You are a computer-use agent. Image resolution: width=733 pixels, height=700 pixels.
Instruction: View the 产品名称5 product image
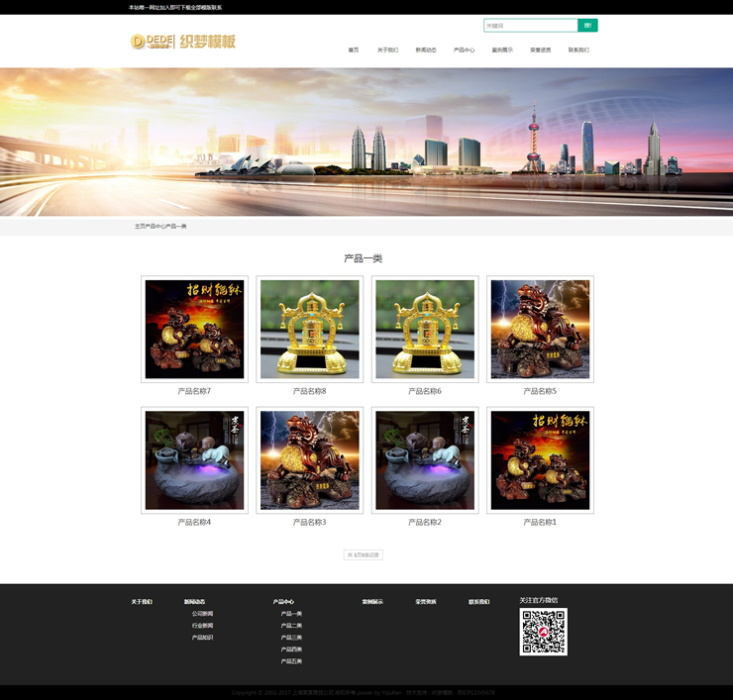tap(540, 329)
